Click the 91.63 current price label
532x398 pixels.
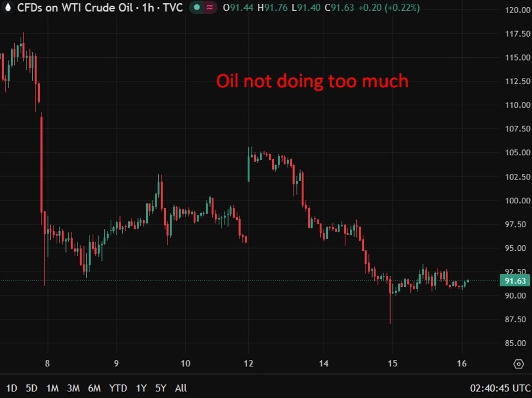tap(513, 279)
